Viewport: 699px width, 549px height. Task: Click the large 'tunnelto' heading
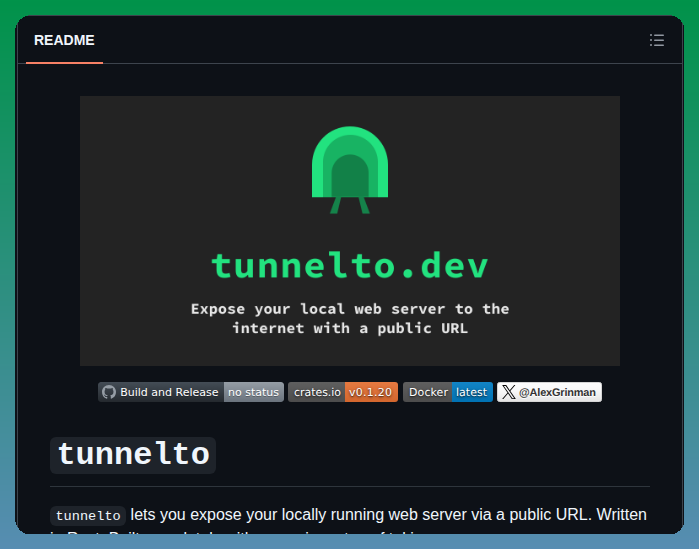point(133,455)
